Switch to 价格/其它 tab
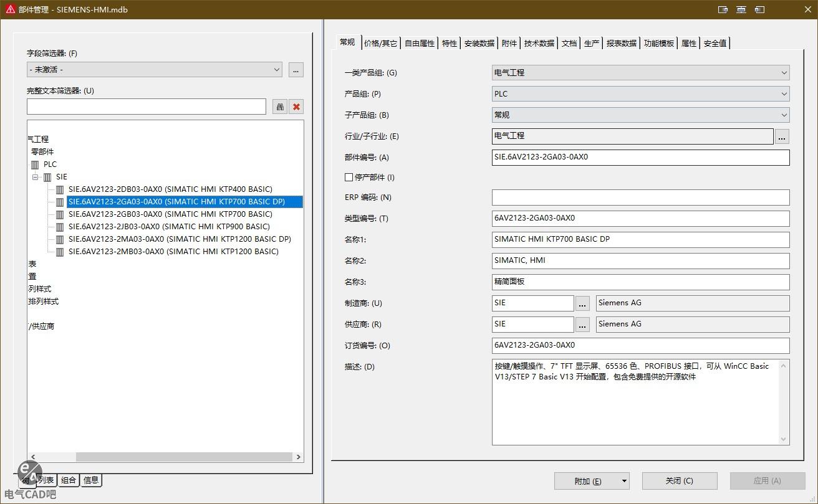Viewport: 818px width, 504px height. [380, 43]
